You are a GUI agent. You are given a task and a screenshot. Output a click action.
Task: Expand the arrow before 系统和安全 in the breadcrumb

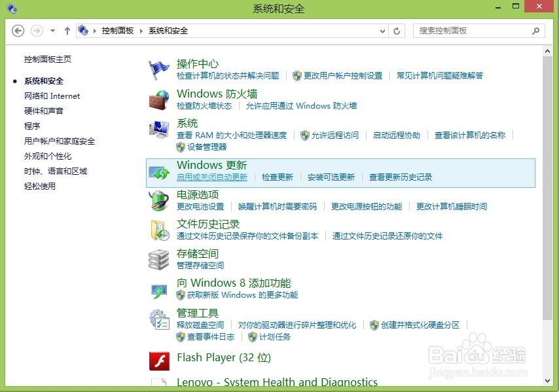[141, 31]
